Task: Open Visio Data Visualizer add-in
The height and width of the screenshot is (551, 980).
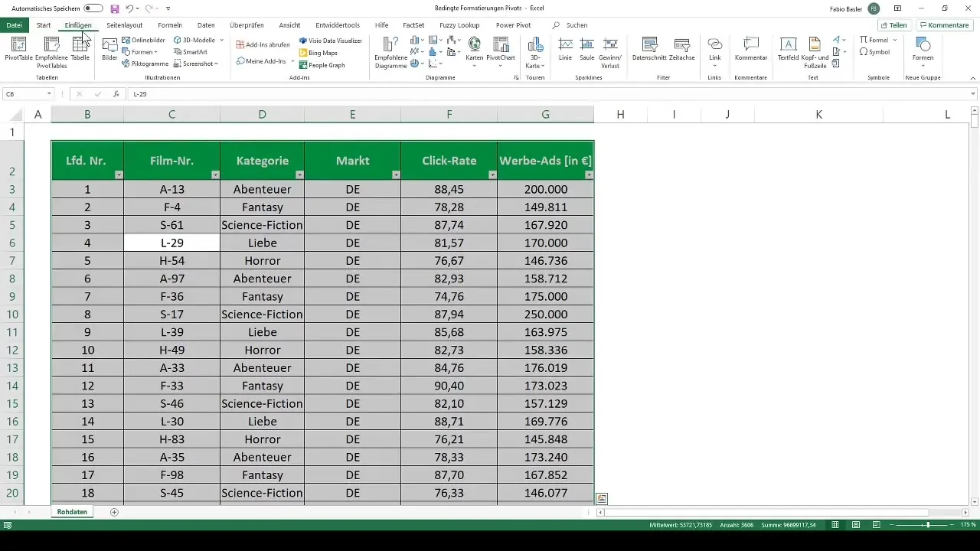Action: tap(331, 41)
